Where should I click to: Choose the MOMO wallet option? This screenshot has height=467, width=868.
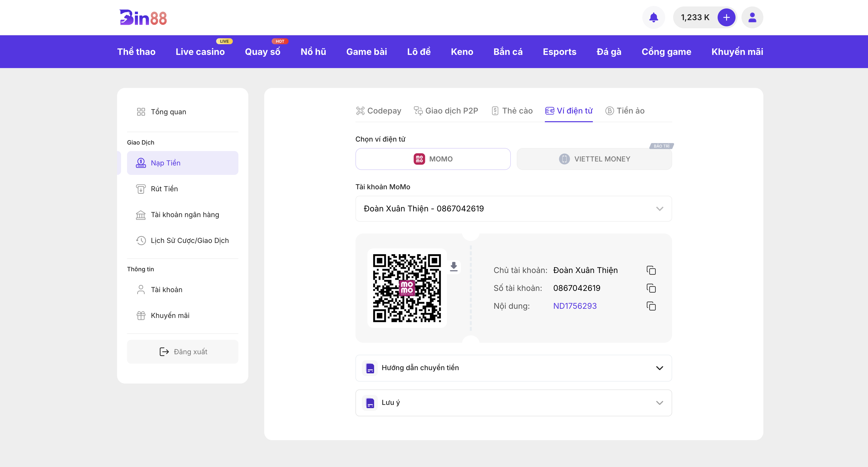coord(433,159)
